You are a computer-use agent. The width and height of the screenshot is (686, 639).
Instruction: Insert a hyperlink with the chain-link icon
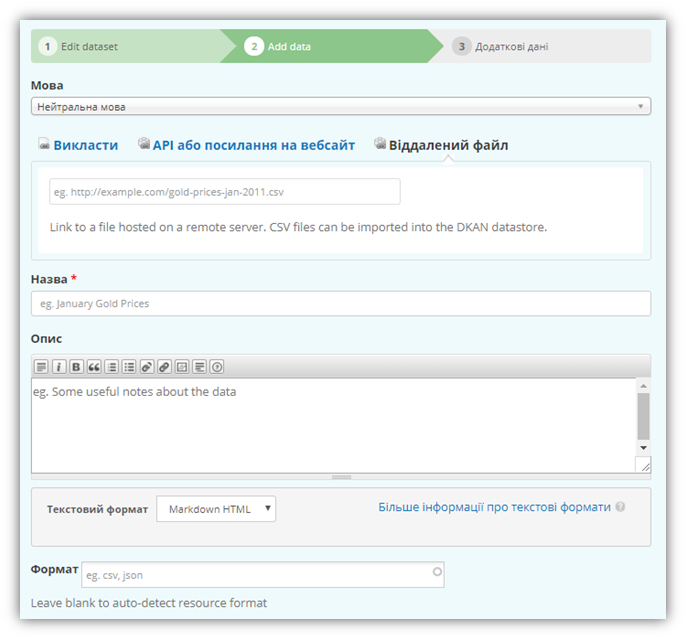[164, 367]
